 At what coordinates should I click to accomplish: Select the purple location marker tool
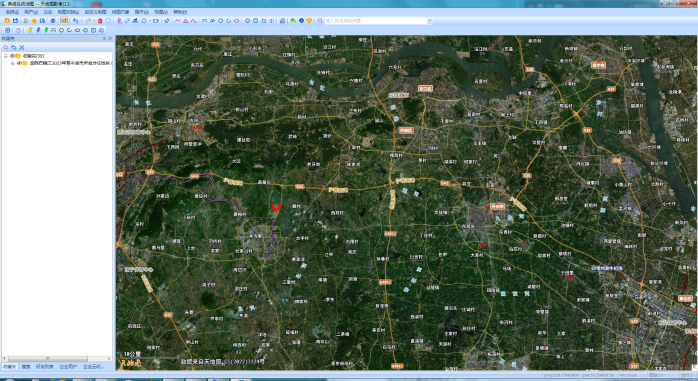119,20
